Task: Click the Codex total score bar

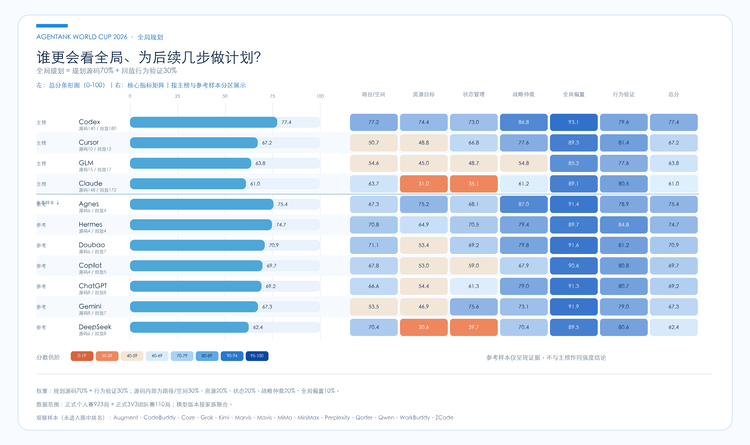Action: coord(203,122)
